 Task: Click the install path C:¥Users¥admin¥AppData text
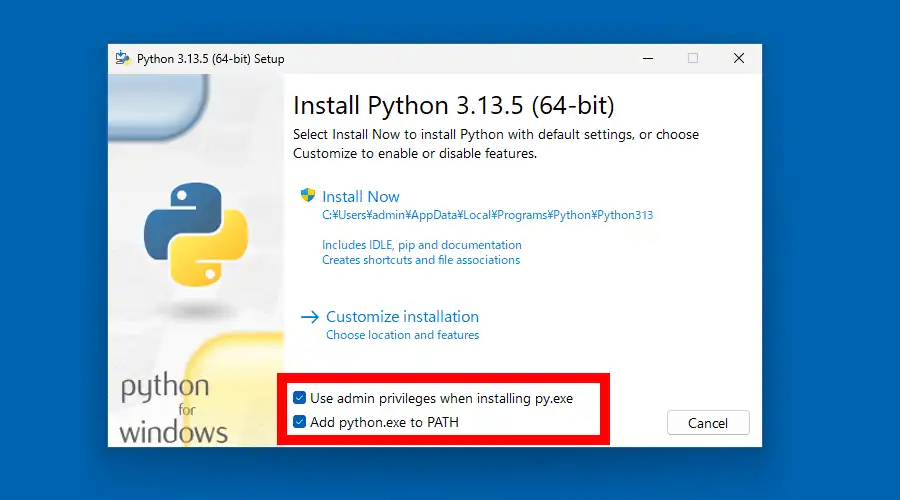(487, 215)
